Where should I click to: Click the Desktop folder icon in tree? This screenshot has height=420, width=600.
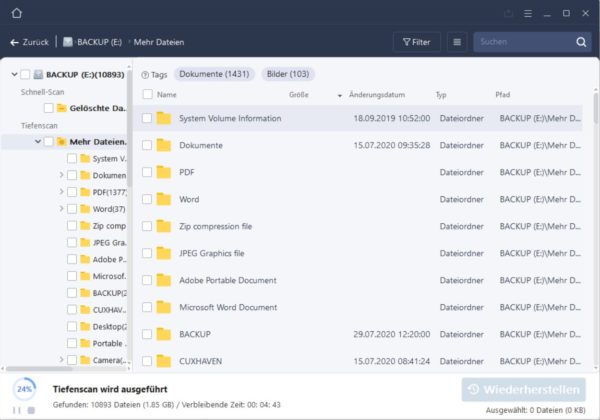click(x=85, y=326)
